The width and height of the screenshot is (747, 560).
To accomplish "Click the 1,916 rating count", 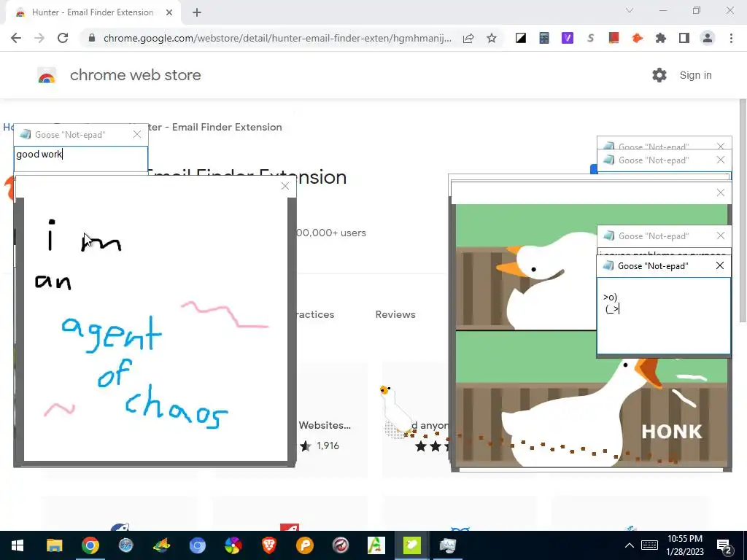I will click(x=328, y=446).
